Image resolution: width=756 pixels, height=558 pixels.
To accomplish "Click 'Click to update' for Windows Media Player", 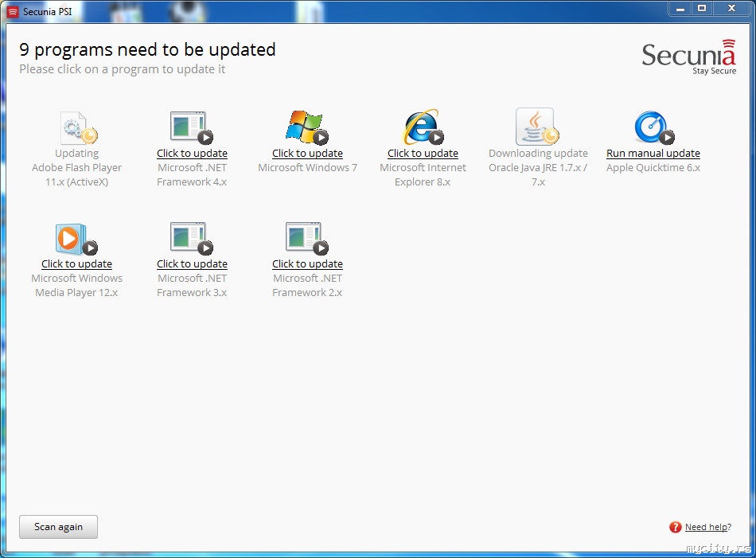I will tap(76, 264).
